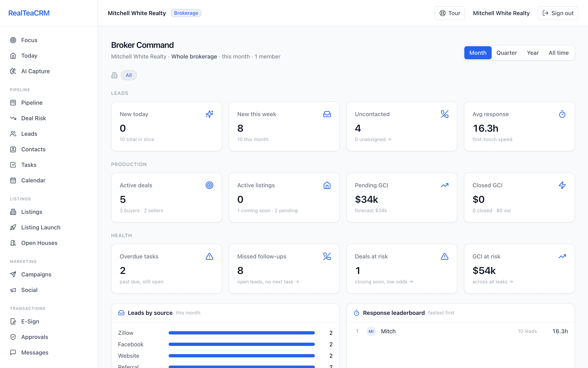
Task: Switch time range to Quarter
Action: (507, 53)
